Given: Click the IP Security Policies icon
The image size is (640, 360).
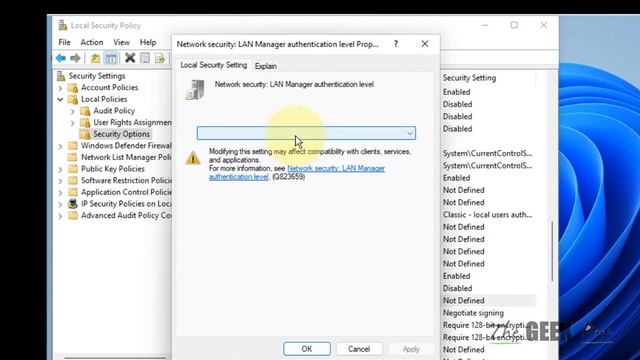Looking at the screenshot, I should point(73,203).
